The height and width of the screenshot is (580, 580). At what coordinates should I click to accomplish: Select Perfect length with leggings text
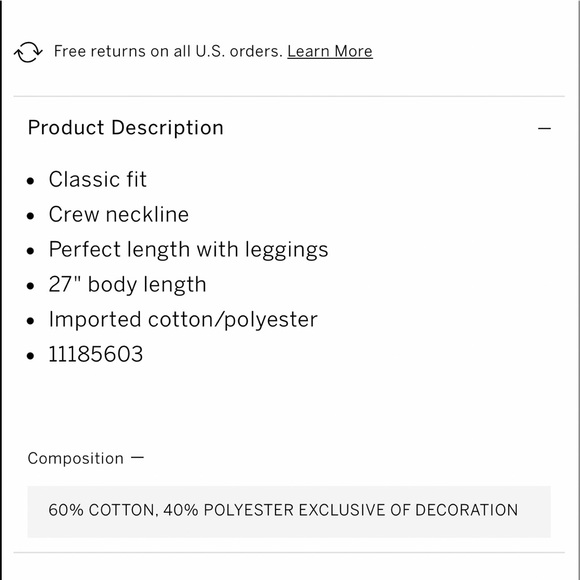tap(188, 250)
